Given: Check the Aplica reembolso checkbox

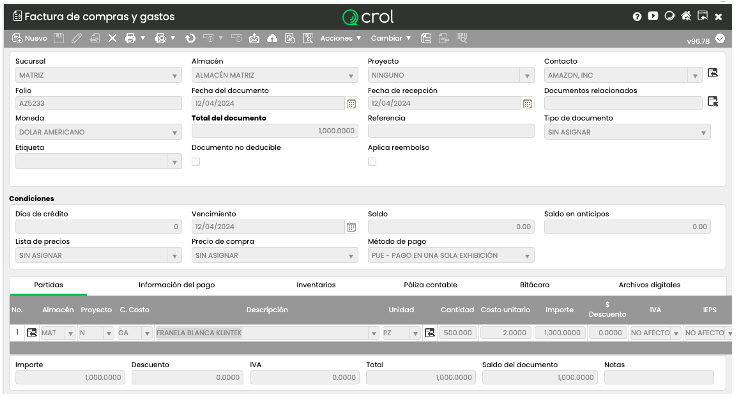Looking at the screenshot, I should click(x=372, y=161).
